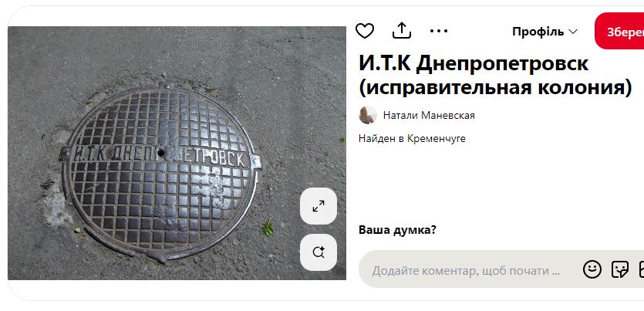This screenshot has height=311, width=644.
Task: Expand the chevron arrow beside Профіль
Action: click(x=573, y=32)
